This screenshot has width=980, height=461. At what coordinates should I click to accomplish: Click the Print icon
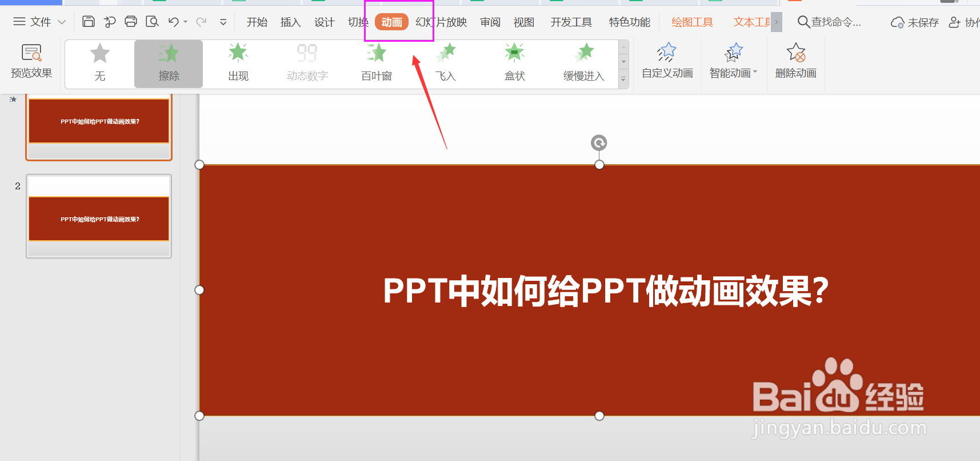(131, 22)
